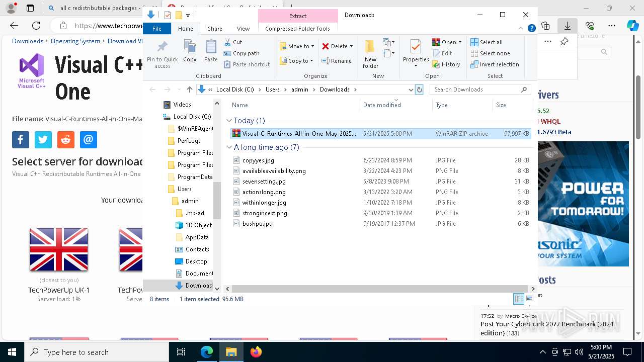This screenshot has height=362, width=644.
Task: Refresh the Downloads folder address bar
Action: click(419, 89)
